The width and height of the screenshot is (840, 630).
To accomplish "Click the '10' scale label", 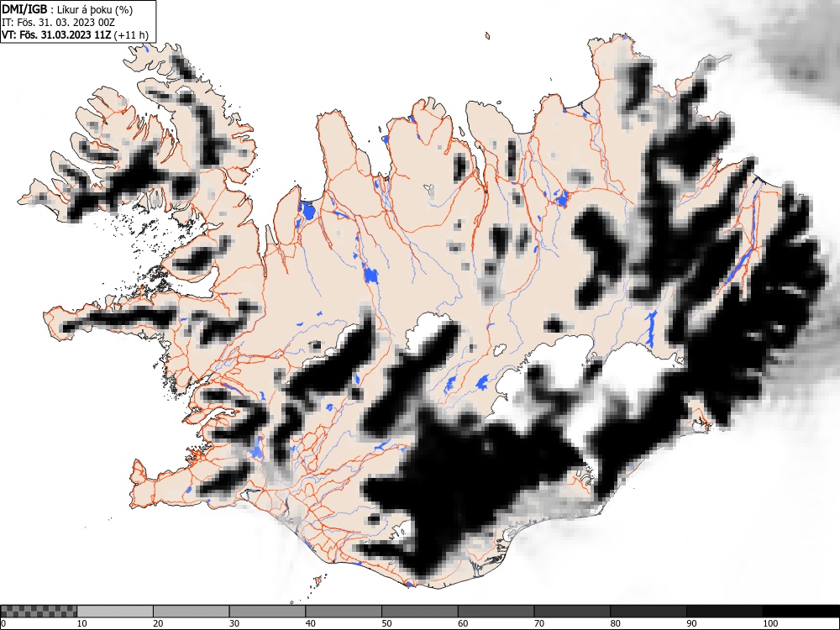I will tap(82, 623).
